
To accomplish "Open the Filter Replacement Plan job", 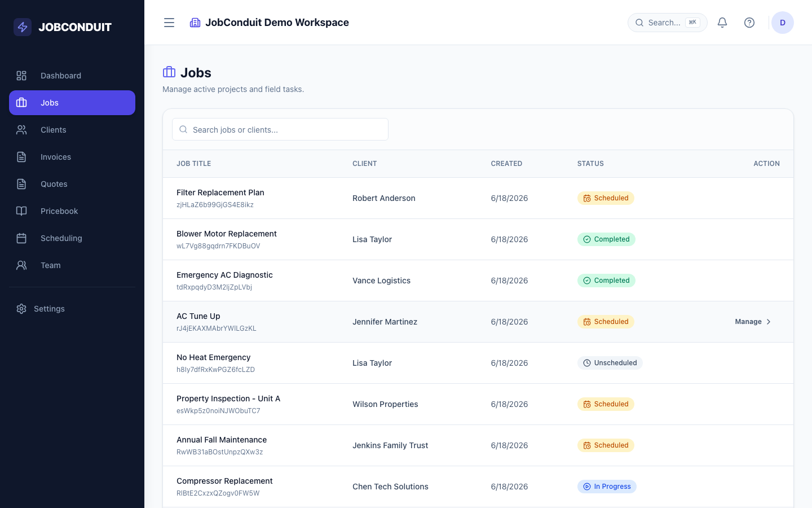I will coord(220,192).
